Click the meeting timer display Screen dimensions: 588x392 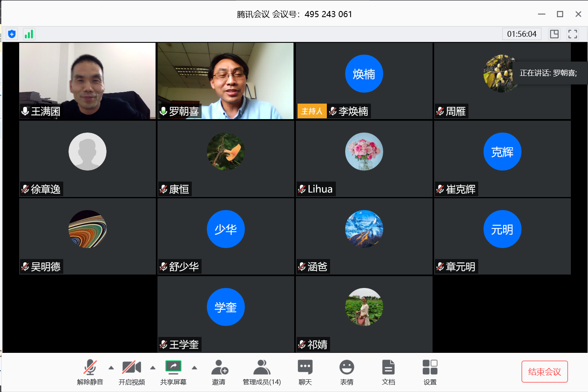(521, 34)
